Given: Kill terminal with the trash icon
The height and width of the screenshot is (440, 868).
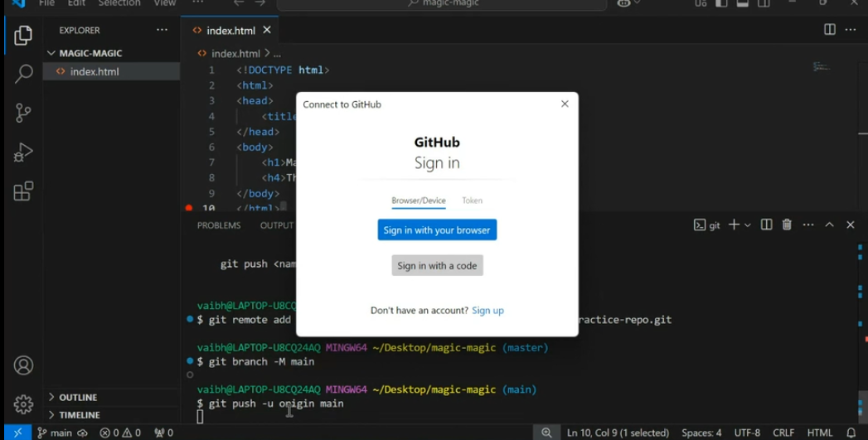Looking at the screenshot, I should [x=787, y=225].
